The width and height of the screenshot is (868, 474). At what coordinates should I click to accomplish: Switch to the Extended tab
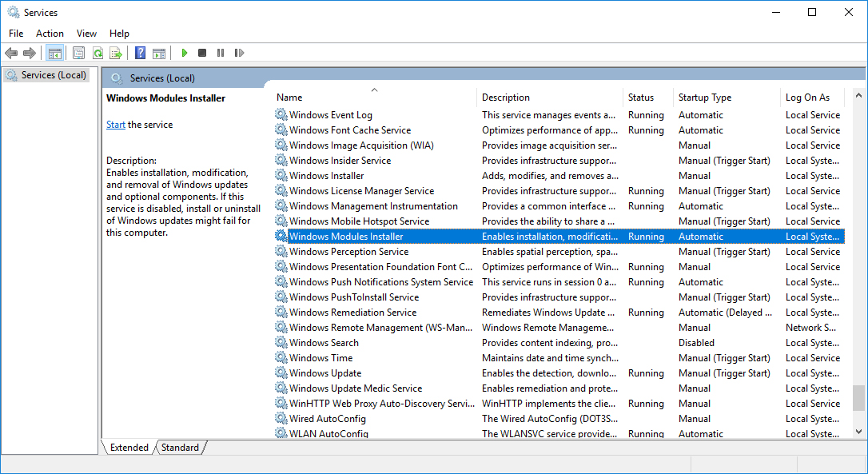(x=129, y=448)
